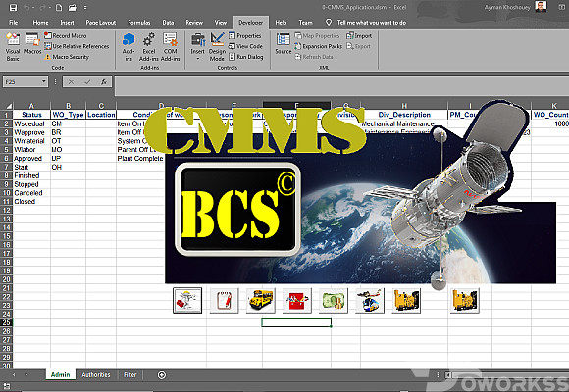Switch to the Home tab
This screenshot has width=569, height=392.
point(40,23)
